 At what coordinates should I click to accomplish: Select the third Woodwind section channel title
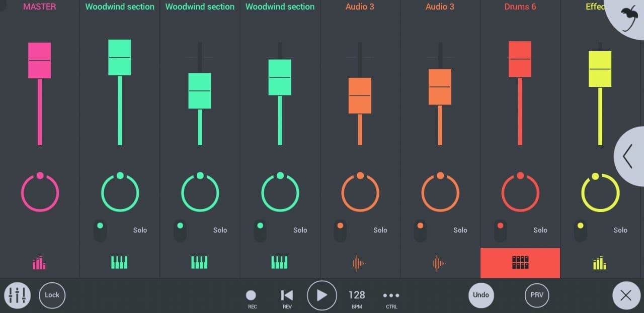[x=280, y=7]
